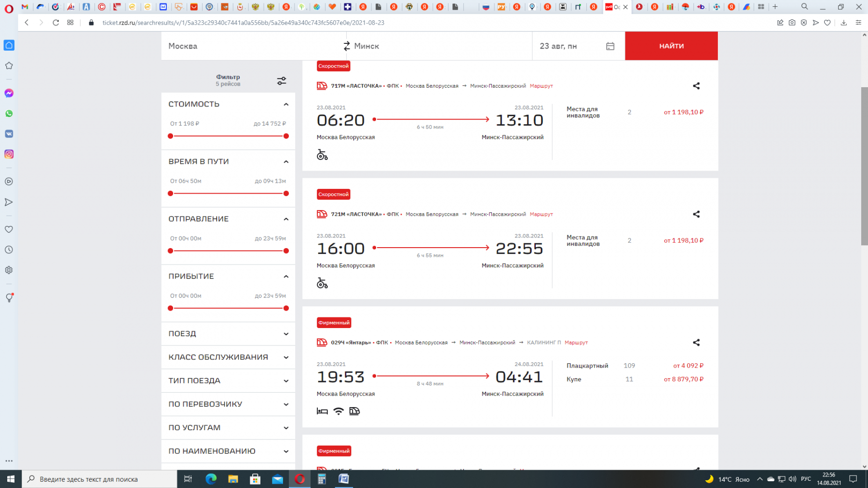868x488 pixels.
Task: Collapse the СТОИМОСТЬ filter section
Action: point(286,104)
